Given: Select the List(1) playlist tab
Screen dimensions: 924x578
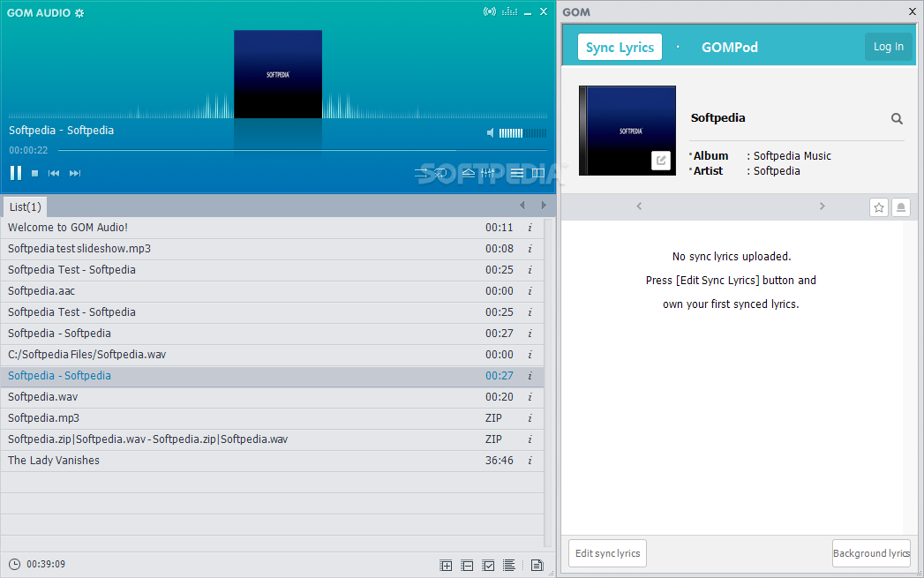Looking at the screenshot, I should tap(25, 206).
